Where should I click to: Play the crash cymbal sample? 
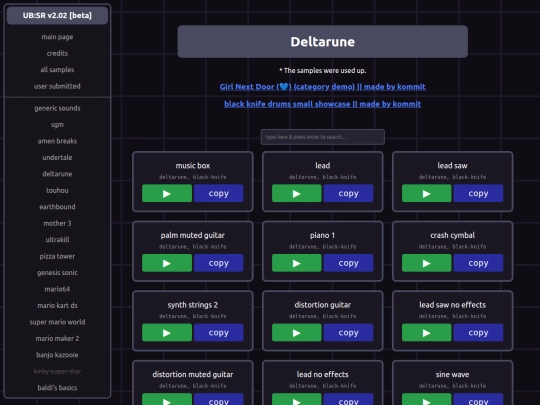426,263
